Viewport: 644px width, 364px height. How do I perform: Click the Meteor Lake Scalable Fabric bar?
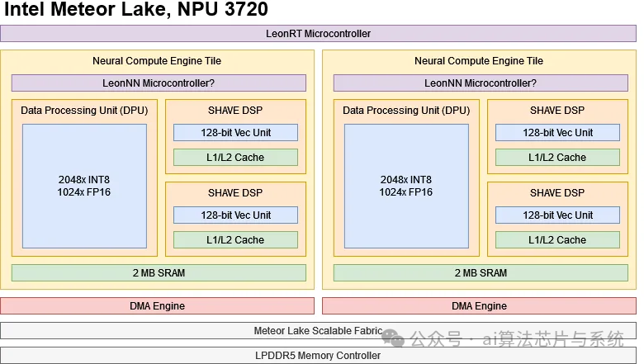click(319, 331)
